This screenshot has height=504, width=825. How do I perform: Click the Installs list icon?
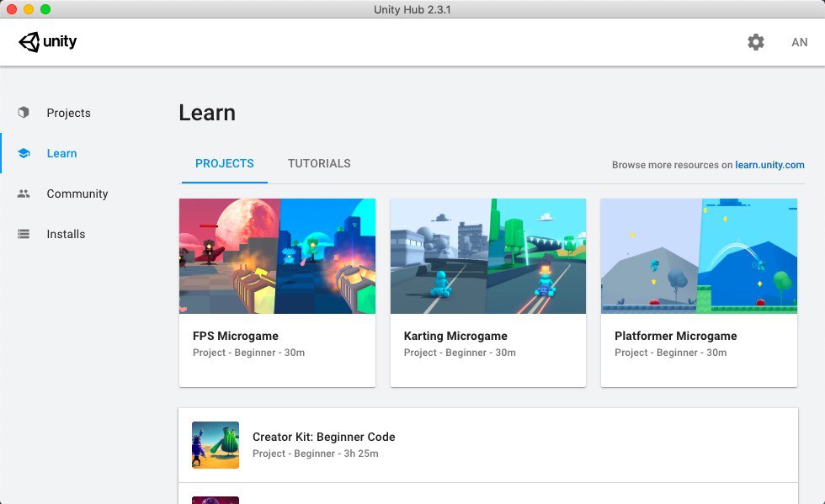pyautogui.click(x=24, y=234)
